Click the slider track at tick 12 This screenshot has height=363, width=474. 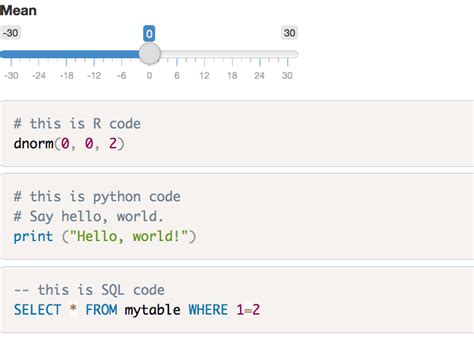click(x=204, y=54)
